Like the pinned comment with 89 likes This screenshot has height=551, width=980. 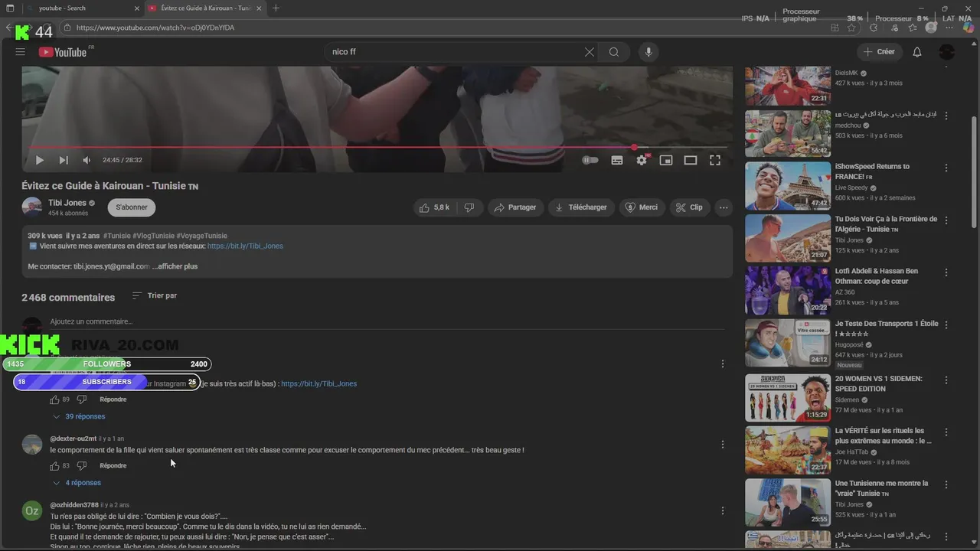point(54,399)
